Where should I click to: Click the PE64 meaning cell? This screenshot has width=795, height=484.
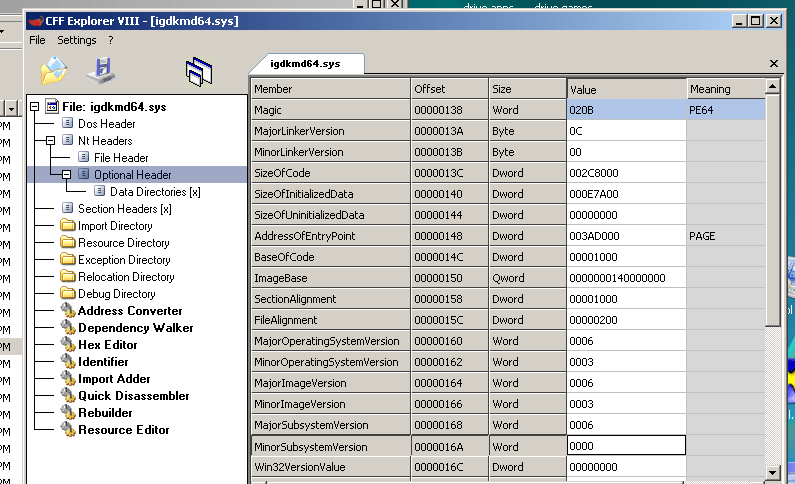tap(726, 110)
